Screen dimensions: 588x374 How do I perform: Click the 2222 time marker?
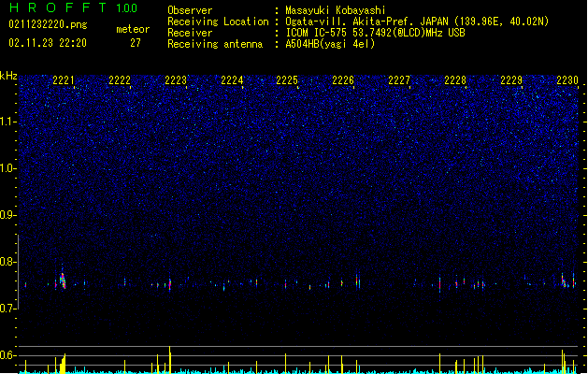120,80
